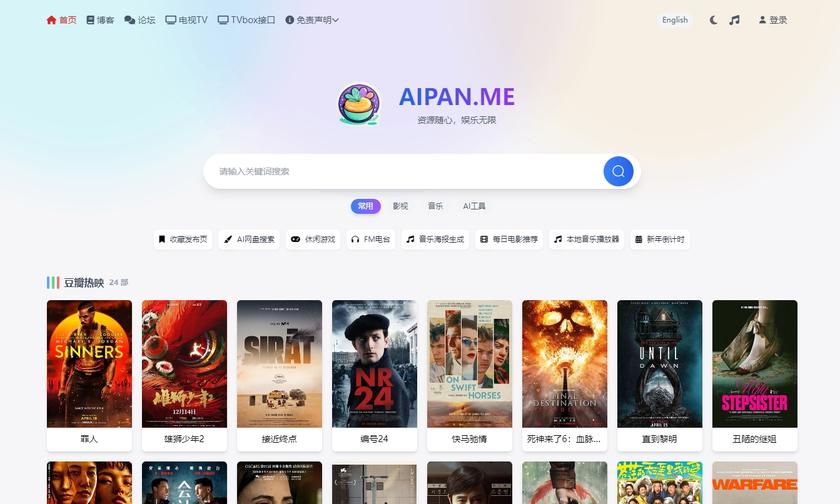Switch language to English

[675, 20]
